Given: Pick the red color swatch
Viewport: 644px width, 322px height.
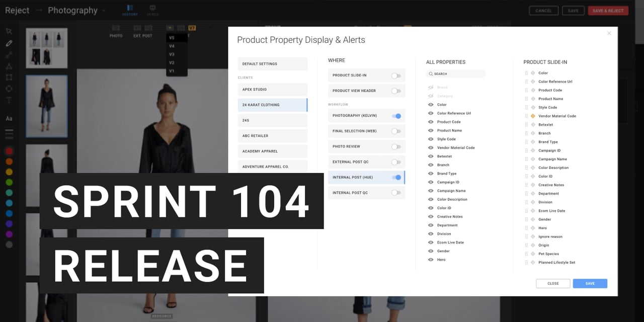Looking at the screenshot, I should 9,151.
